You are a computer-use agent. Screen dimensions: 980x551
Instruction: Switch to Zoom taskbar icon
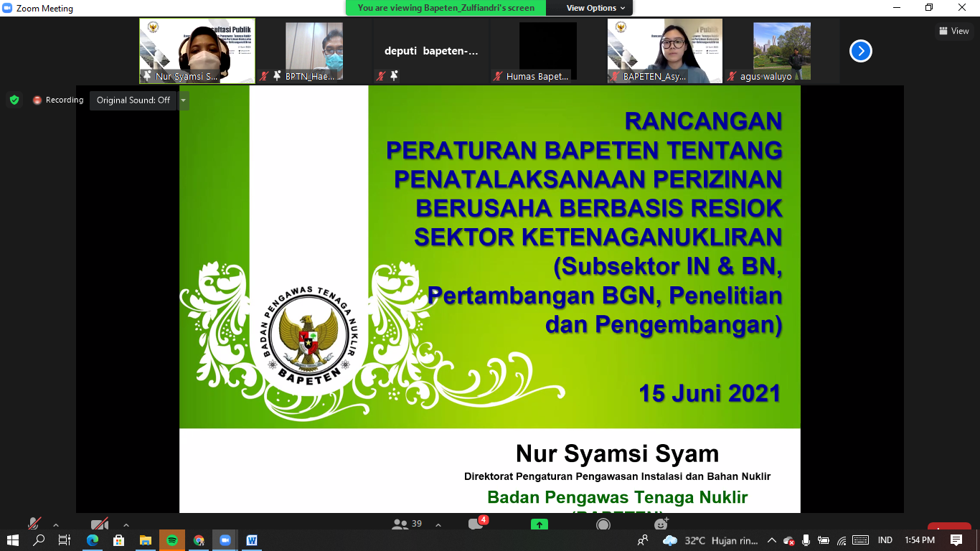tap(225, 540)
